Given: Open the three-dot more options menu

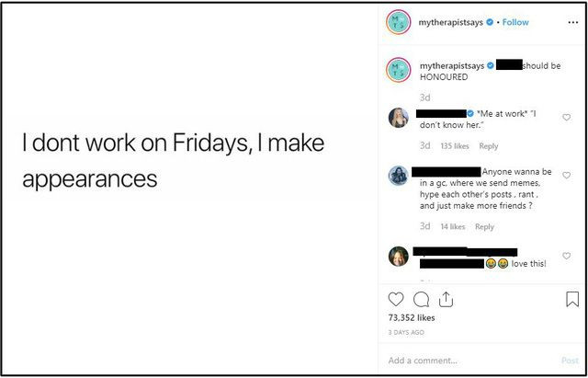Looking at the screenshot, I should [x=571, y=22].
